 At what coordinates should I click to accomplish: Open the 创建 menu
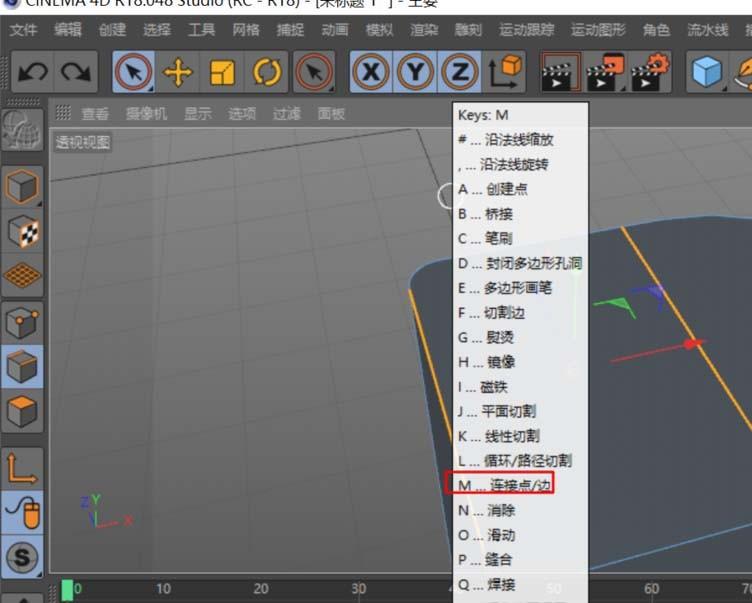pyautogui.click(x=112, y=30)
